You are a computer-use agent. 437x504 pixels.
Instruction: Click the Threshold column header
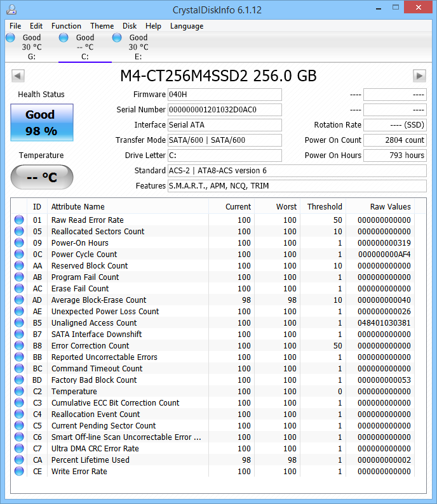coord(323,207)
